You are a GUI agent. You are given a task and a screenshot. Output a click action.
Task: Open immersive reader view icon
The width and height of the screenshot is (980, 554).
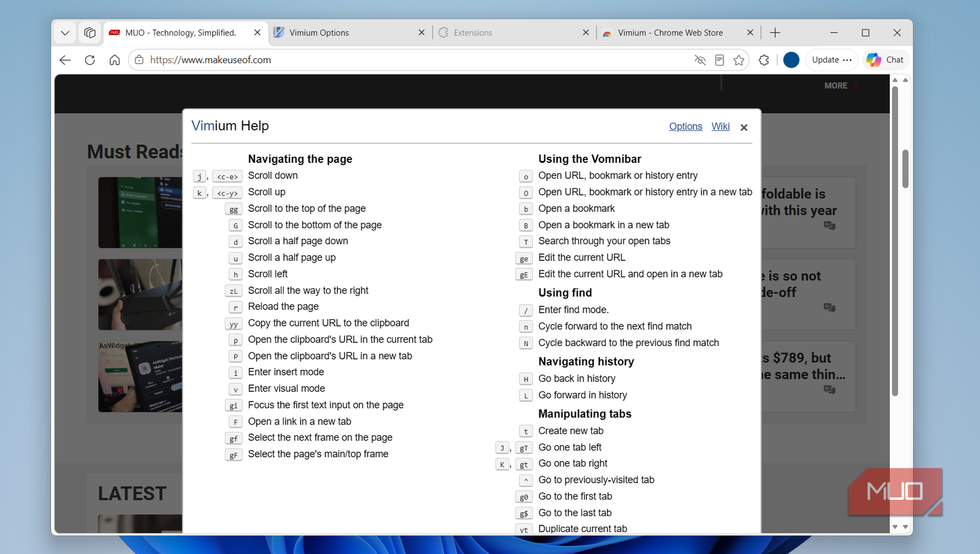pyautogui.click(x=720, y=60)
